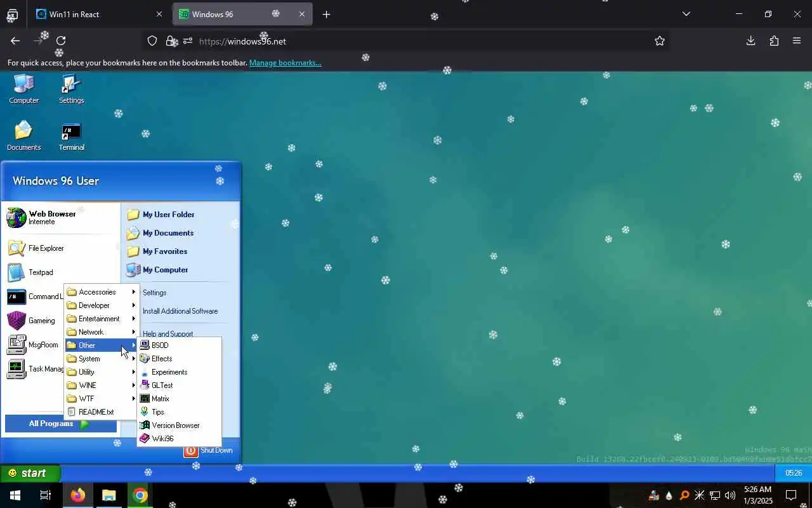Screen dimensions: 812x508
Task: Open Firefox extensions menu
Action: click(x=774, y=41)
